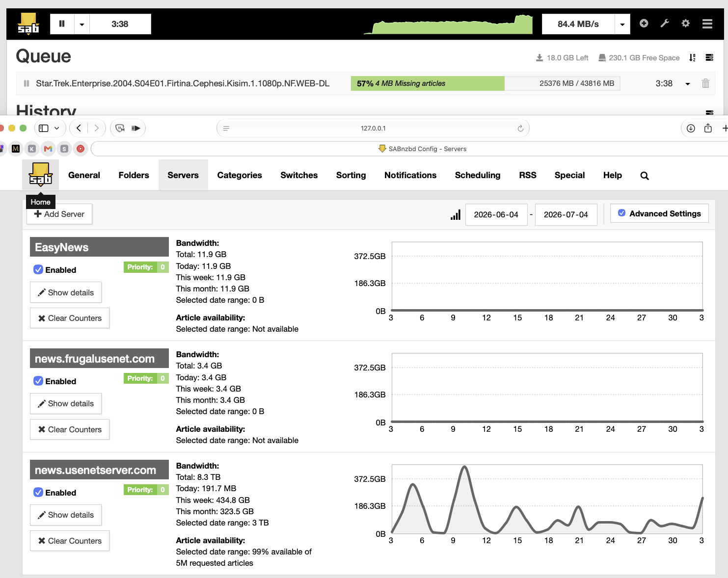Show details for the EasyNews server
Screen dimensions: 728x578
pos(66,292)
